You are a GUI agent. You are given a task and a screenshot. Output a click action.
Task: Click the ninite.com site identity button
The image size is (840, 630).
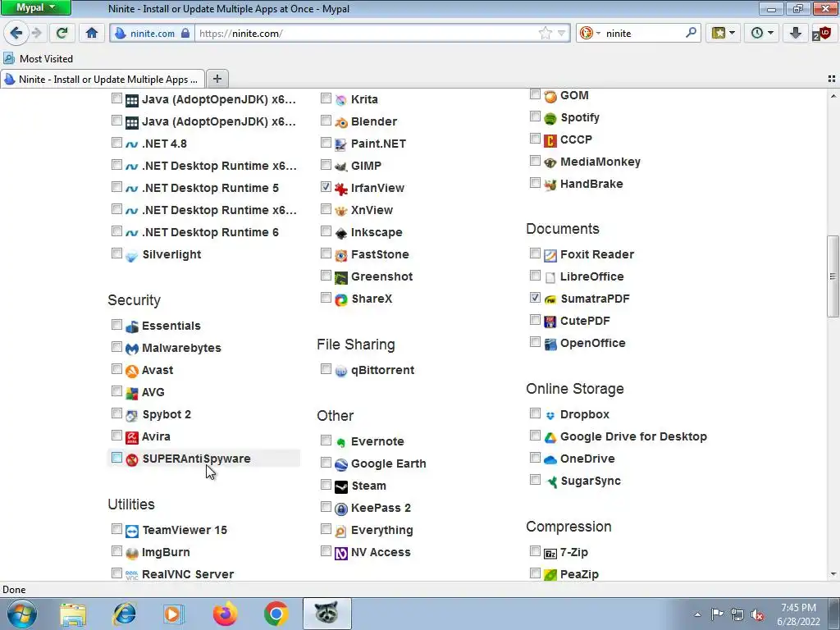[152, 33]
